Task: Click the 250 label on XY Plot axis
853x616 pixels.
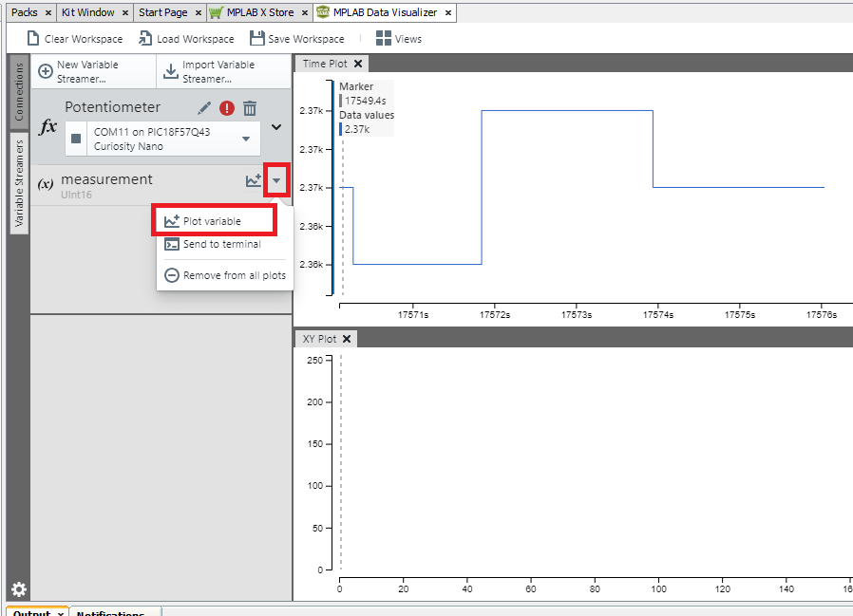Action: click(x=314, y=360)
